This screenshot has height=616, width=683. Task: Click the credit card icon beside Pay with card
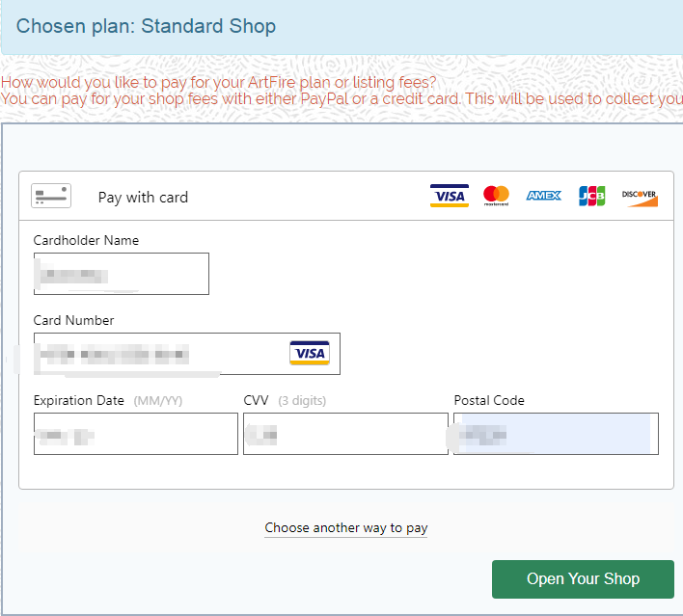(51, 196)
